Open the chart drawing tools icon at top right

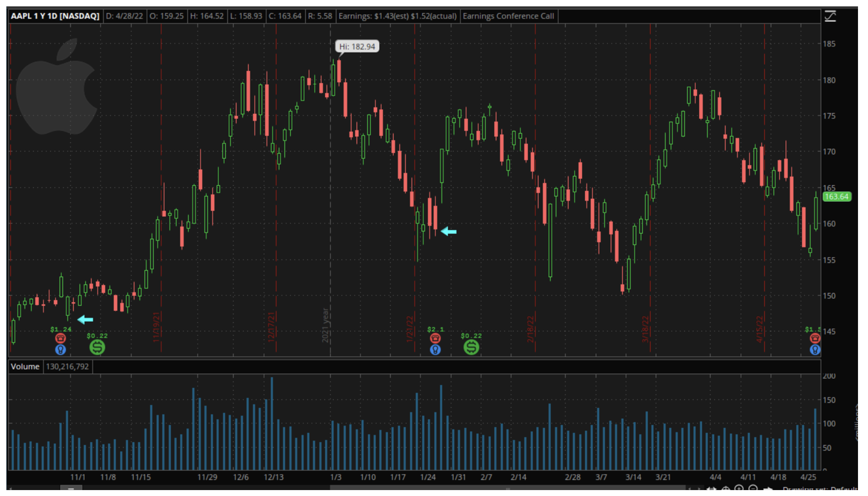coord(830,16)
